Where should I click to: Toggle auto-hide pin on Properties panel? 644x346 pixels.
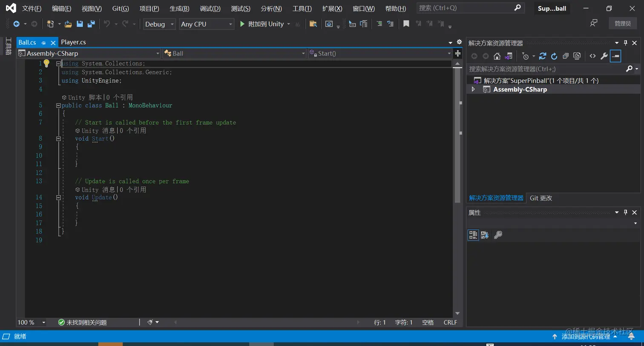(626, 213)
